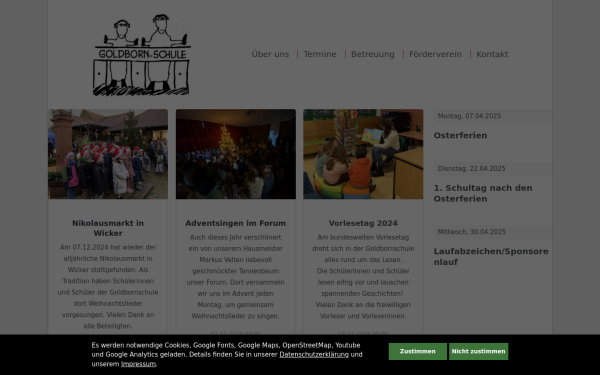Click the cookie notice text
Viewport: 600px width, 375px height.
tap(227, 354)
